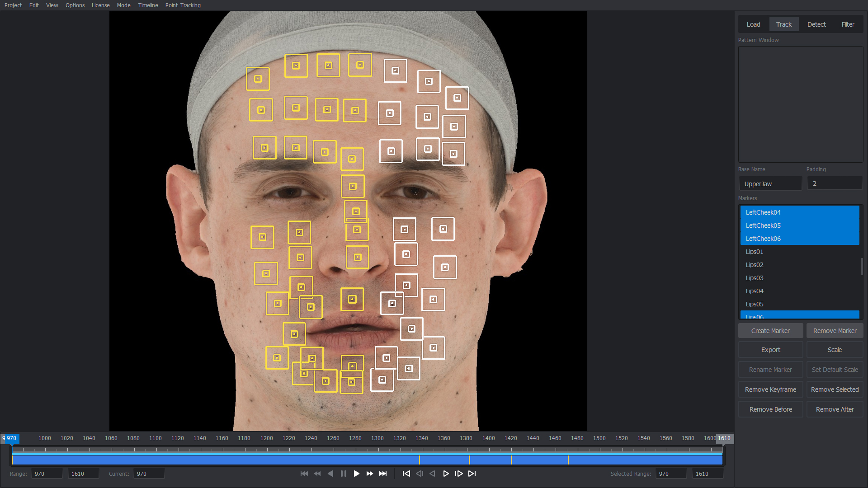Click the Range start field showing 970
868x488 pixels.
47,474
